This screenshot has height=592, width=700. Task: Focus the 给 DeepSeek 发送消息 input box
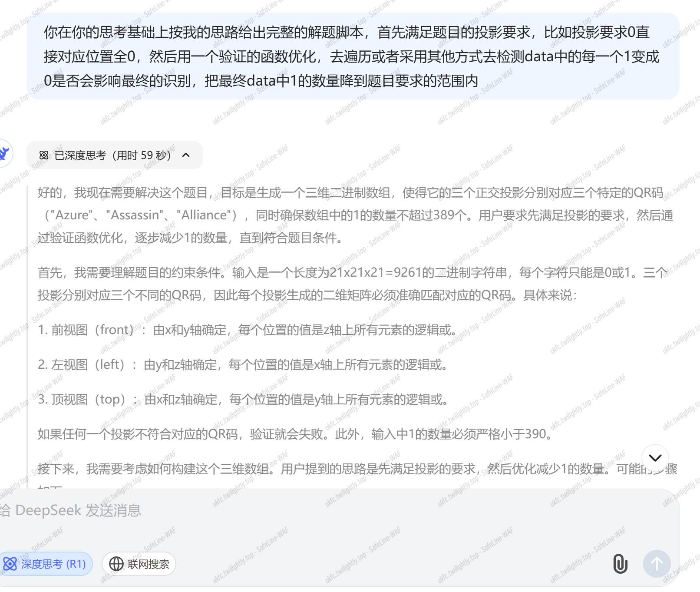tap(304, 510)
